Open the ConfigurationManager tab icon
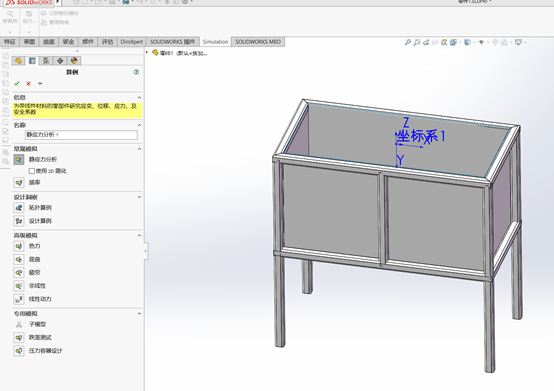554x391 pixels. [x=46, y=61]
